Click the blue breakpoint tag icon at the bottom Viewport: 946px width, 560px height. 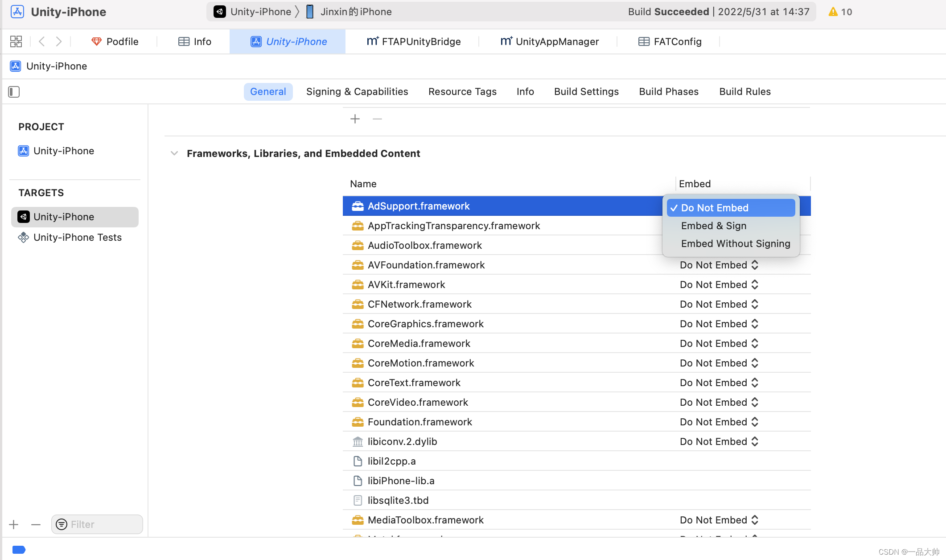(x=19, y=549)
